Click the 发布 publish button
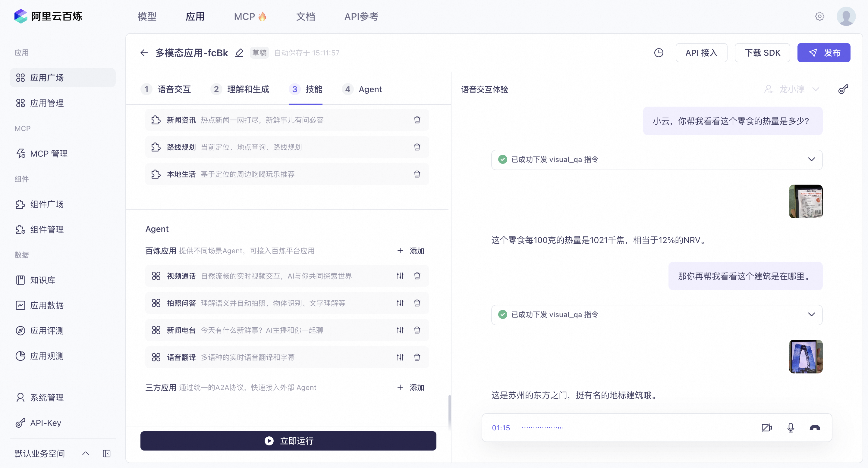This screenshot has height=468, width=868. click(x=823, y=53)
